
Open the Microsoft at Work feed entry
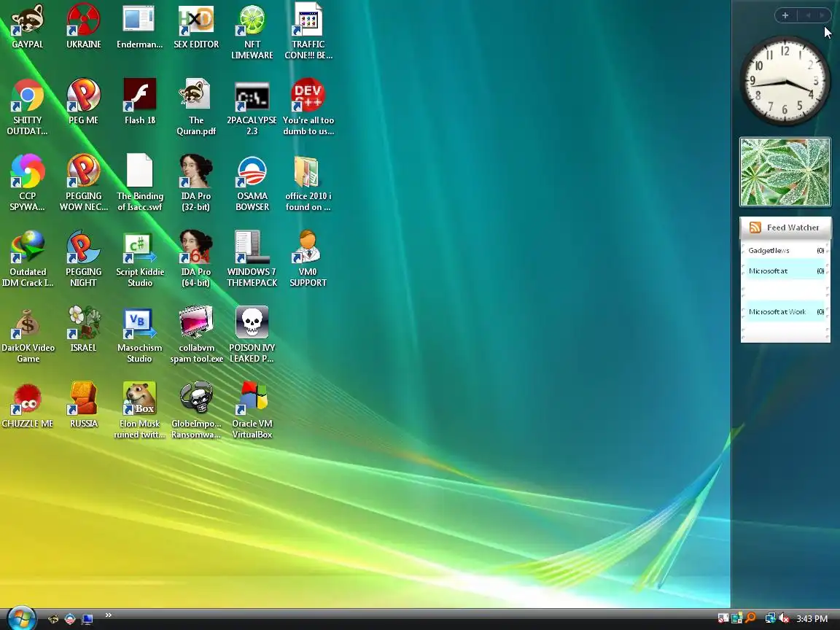(x=785, y=312)
